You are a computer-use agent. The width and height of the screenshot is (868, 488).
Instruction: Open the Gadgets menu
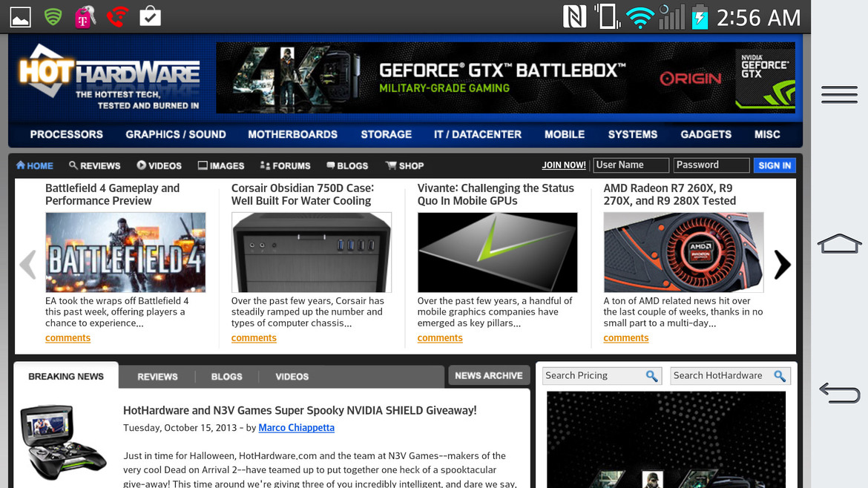(706, 134)
